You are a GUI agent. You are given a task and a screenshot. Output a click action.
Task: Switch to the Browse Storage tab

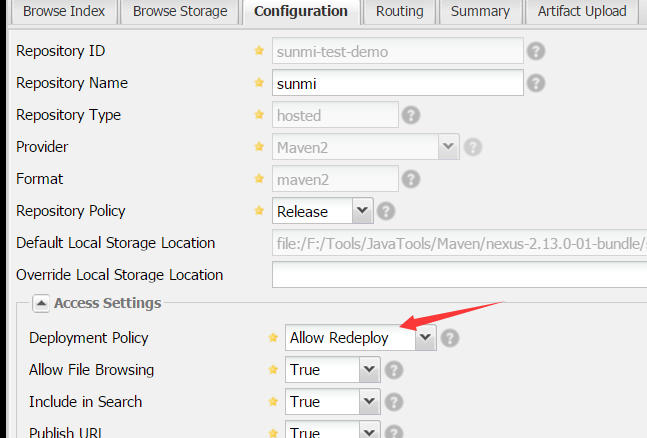pyautogui.click(x=179, y=12)
